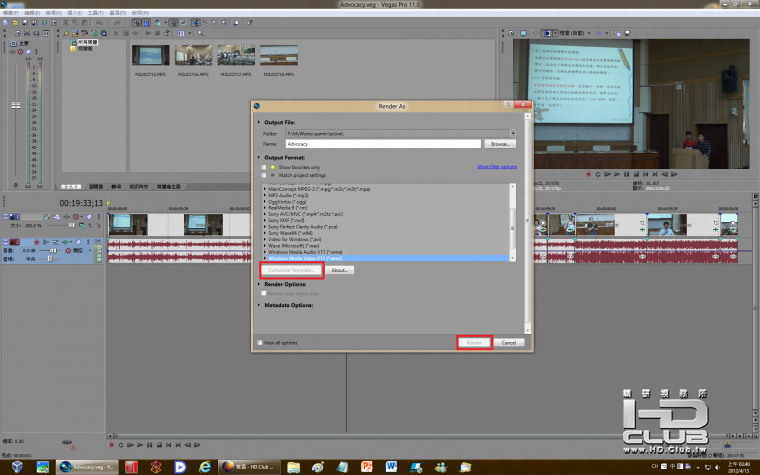Viewport: 760px width, 475px height.
Task: Click the audio track volume slider
Action: 53,251
